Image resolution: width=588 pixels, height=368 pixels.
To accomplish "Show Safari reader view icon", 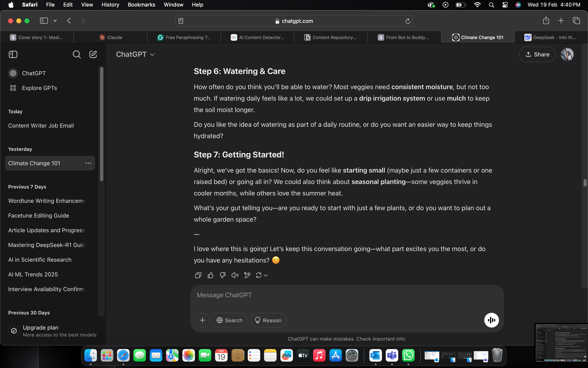I will click(181, 21).
